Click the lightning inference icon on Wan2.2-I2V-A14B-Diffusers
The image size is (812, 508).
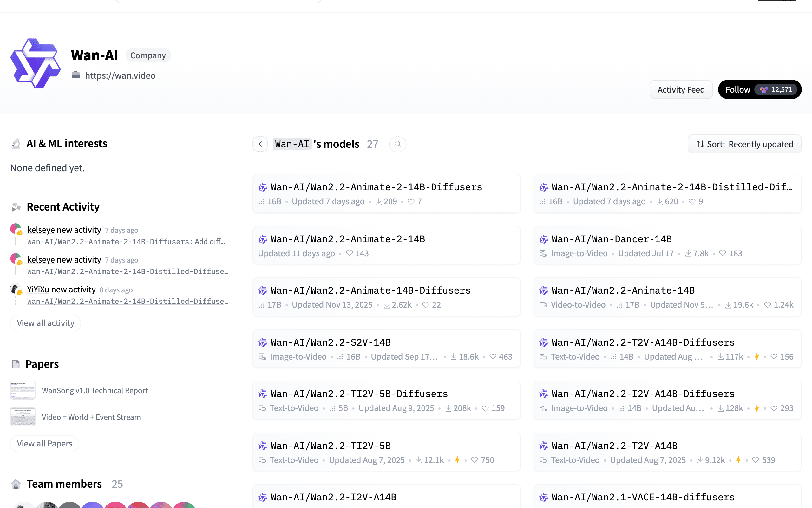coord(756,408)
